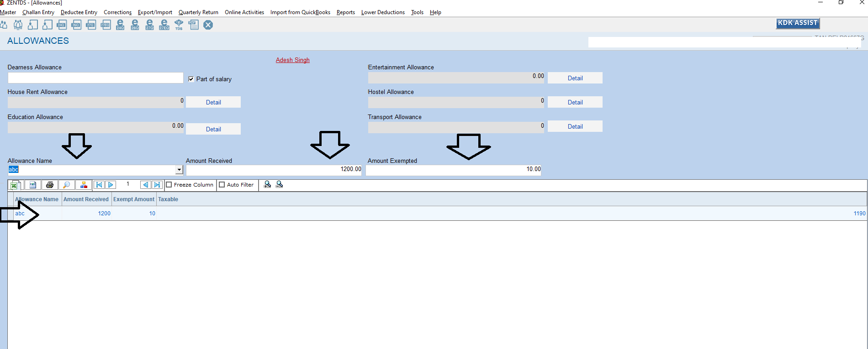The width and height of the screenshot is (868, 349).
Task: Open the Quarterly Return menu
Action: (198, 12)
